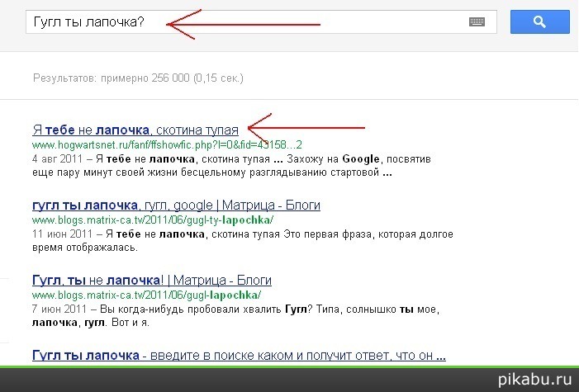This screenshot has height=392, width=579.
Task: Open "гугл ты лапочка, гугл, google | Матрица - Блоги"
Action: coord(175,205)
